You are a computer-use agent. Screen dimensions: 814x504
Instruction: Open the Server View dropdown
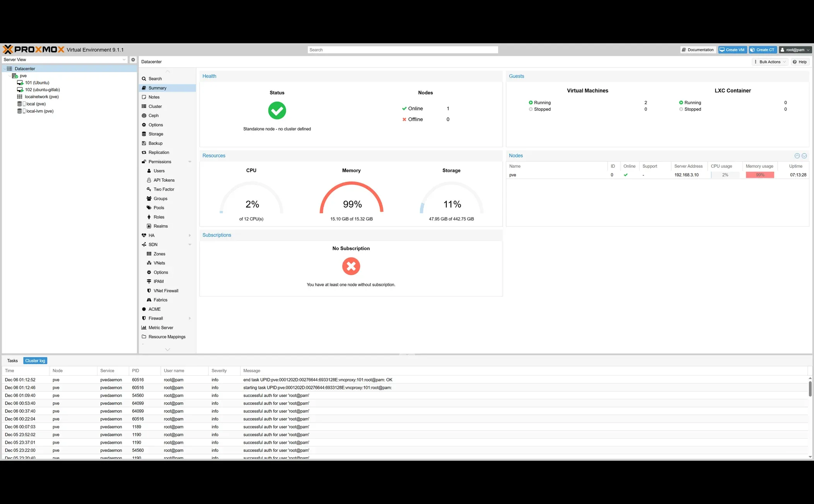[124, 60]
